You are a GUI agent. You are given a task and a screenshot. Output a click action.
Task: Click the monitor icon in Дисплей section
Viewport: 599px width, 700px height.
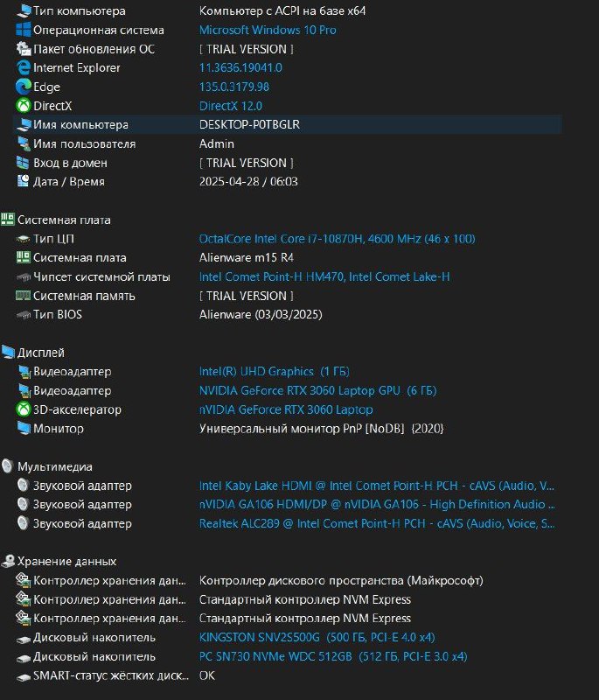[x=24, y=428]
